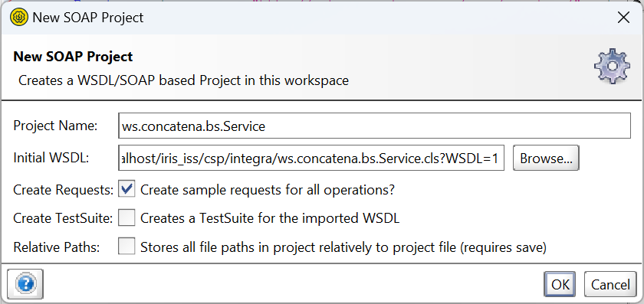Uncheck the Create Requests checkbox

click(127, 190)
